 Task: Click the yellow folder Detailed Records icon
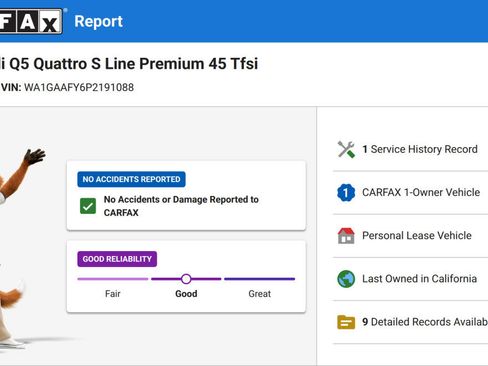coord(346,322)
